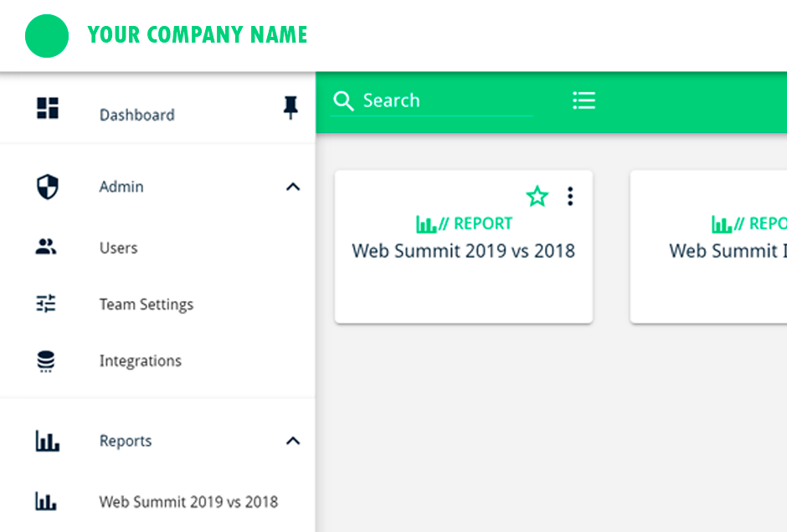Open the Users page

click(118, 248)
